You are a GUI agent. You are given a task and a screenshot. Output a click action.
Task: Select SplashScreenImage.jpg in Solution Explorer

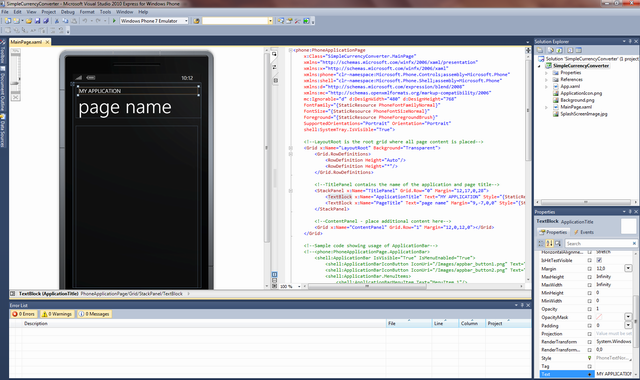pos(584,114)
